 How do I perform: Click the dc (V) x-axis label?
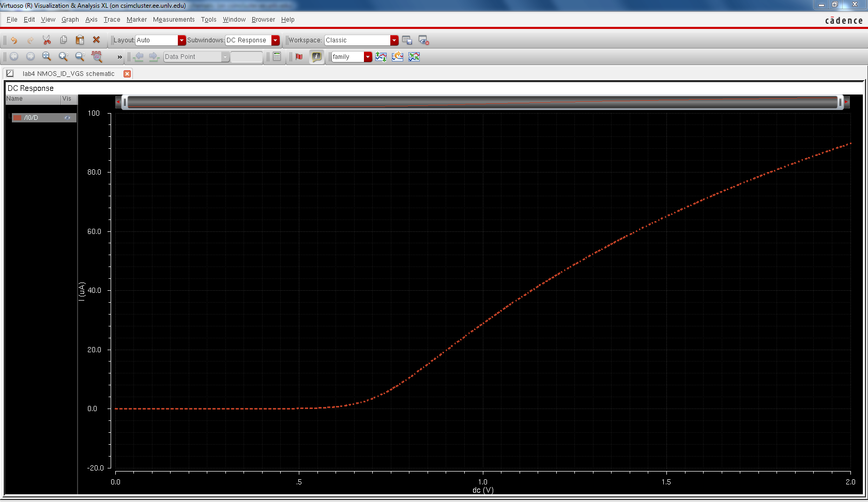483,490
